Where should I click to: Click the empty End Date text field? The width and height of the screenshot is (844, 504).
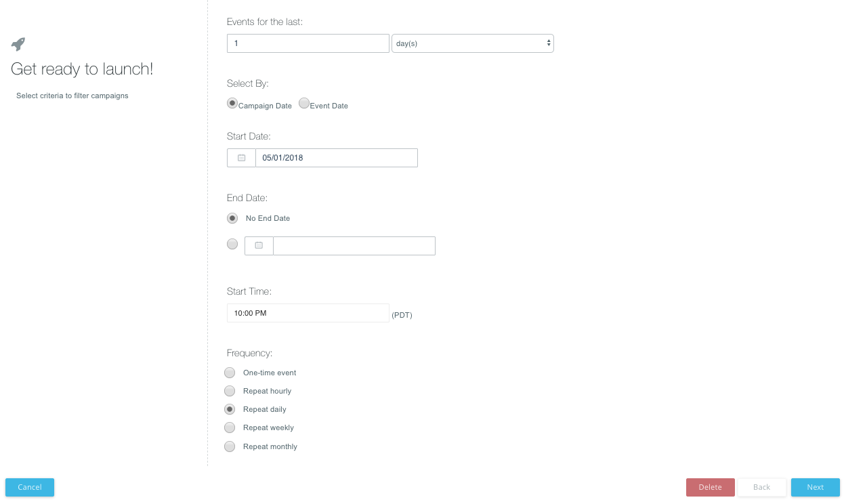point(354,245)
